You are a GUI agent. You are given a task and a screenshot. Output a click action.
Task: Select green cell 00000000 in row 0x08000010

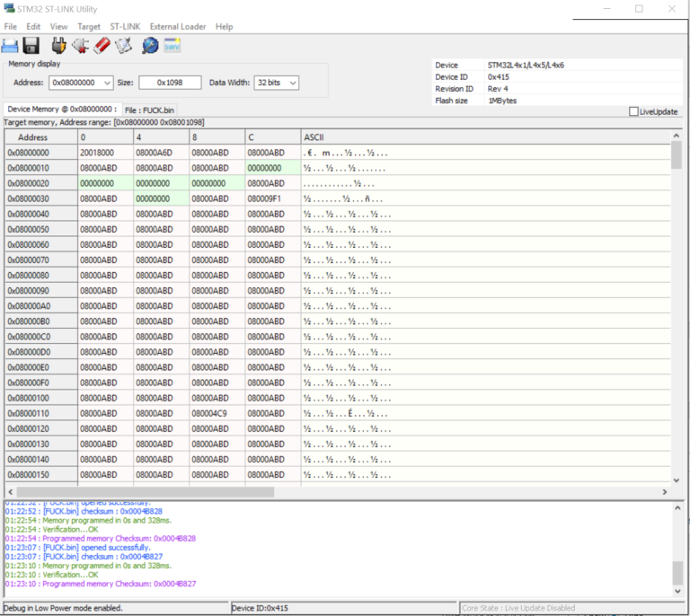273,168
